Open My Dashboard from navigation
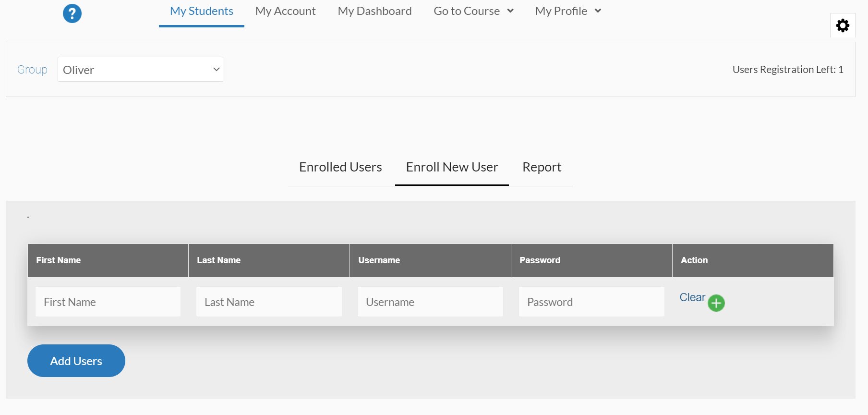Viewport: 868px width, 415px height. [x=374, y=11]
